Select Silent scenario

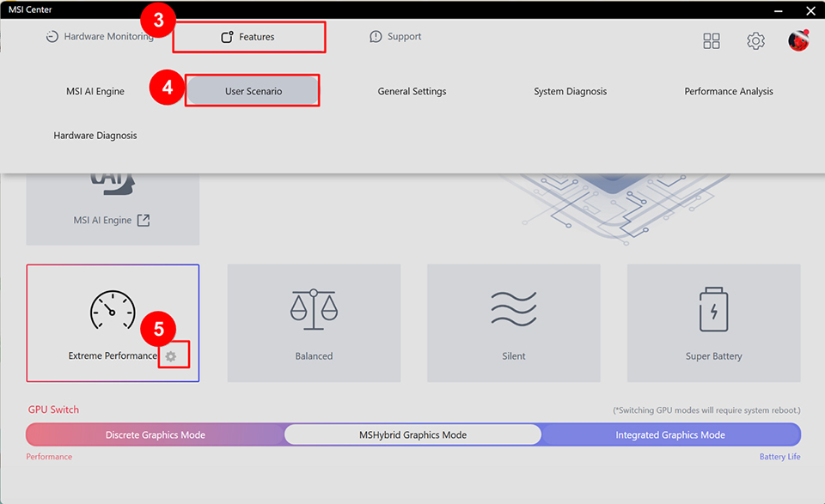coord(514,323)
